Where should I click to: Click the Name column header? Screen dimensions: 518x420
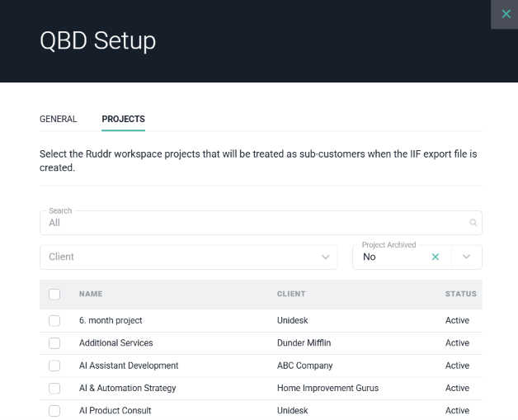tap(91, 294)
